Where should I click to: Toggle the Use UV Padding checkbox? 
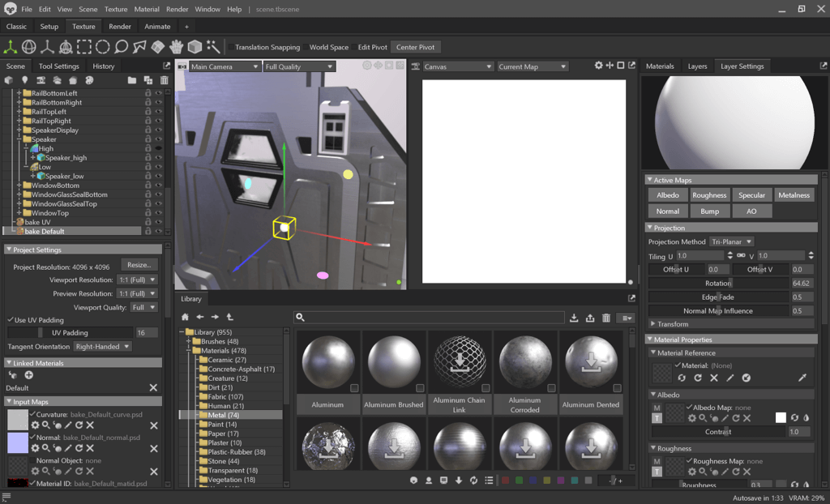(11, 320)
